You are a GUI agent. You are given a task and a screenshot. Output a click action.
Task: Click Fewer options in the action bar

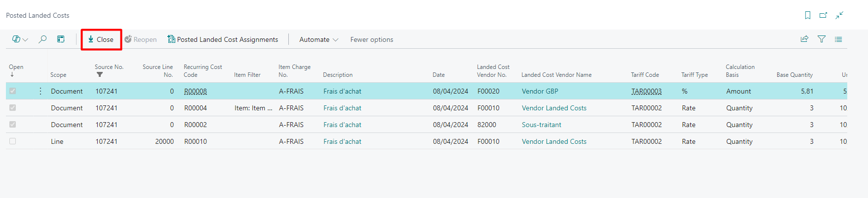click(371, 39)
